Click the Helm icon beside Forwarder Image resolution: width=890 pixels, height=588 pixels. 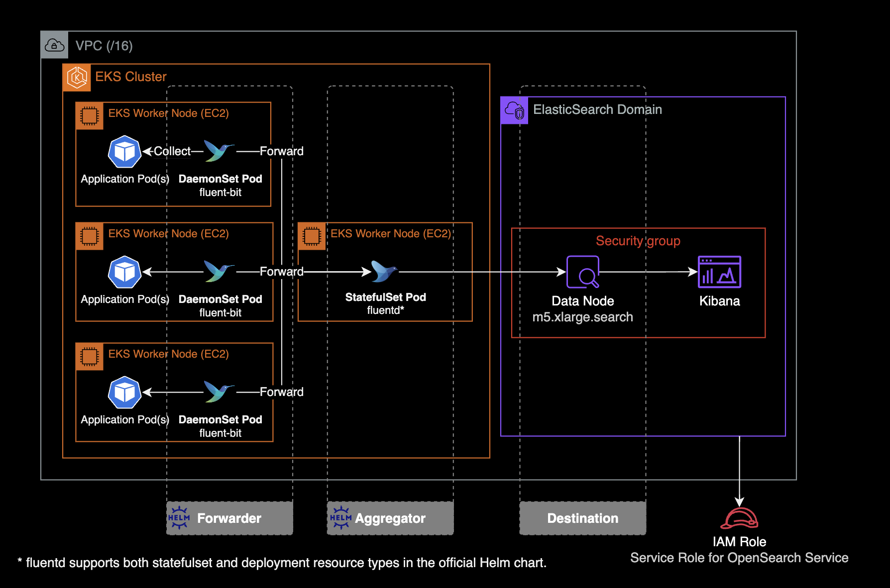coord(179,518)
